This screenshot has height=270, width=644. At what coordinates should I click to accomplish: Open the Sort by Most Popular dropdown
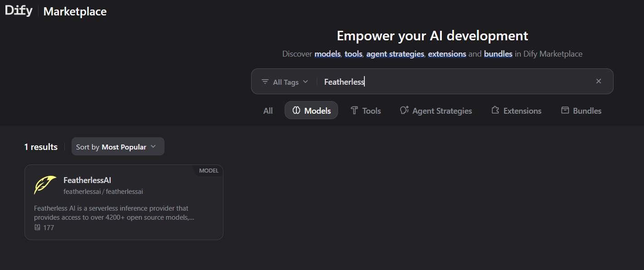tap(118, 147)
